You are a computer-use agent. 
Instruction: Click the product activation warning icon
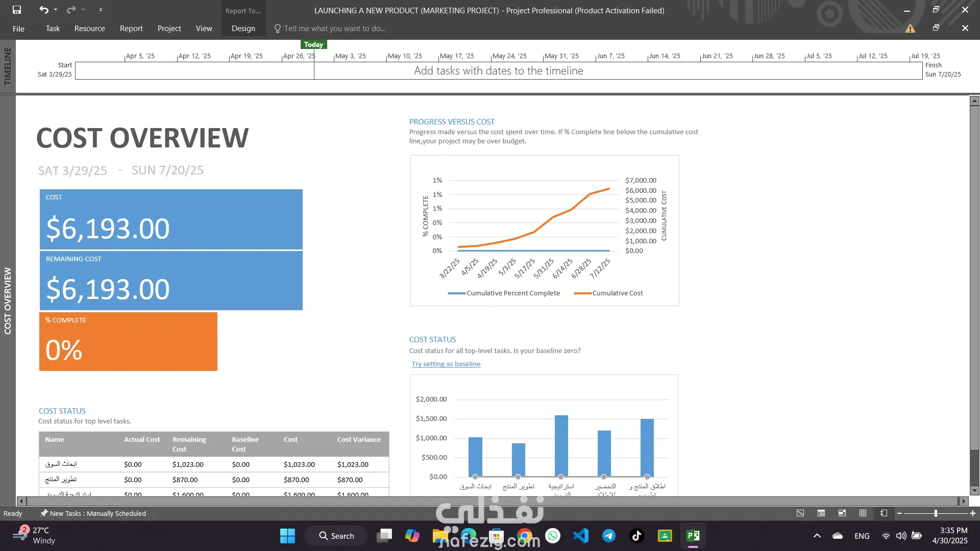910,29
